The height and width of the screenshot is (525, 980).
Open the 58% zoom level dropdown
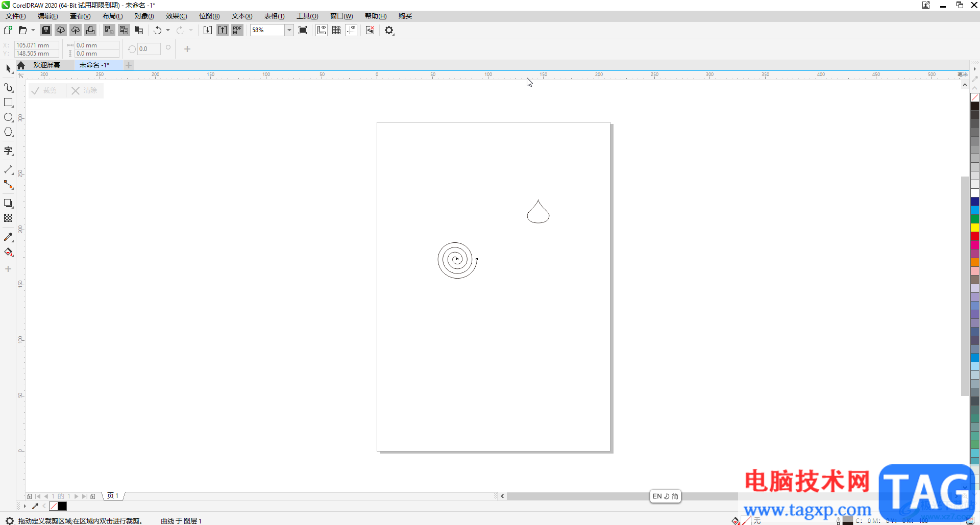pos(289,30)
